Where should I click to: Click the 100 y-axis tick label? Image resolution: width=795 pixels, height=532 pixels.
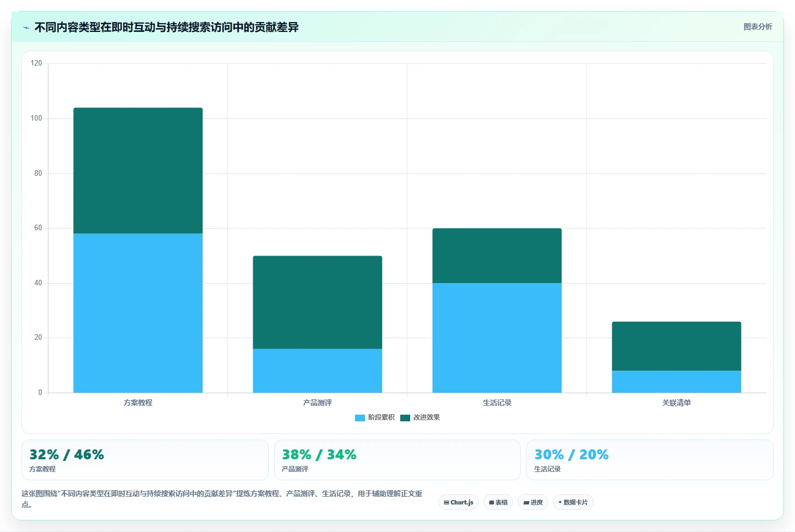pyautogui.click(x=36, y=118)
